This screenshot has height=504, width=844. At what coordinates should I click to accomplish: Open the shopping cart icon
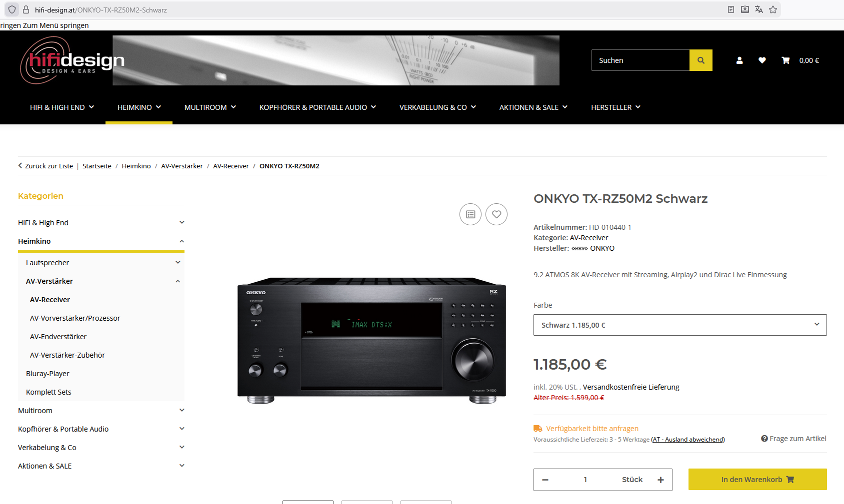pos(785,60)
